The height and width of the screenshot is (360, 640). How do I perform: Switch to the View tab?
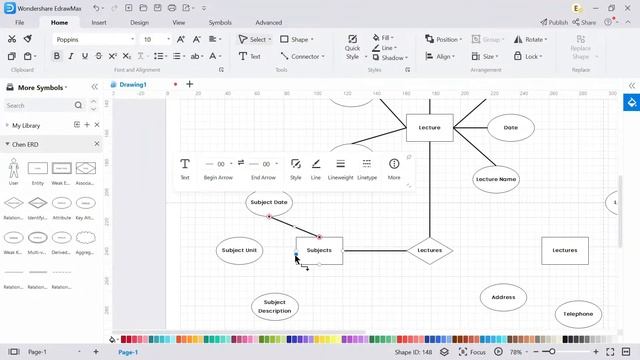pos(178,22)
